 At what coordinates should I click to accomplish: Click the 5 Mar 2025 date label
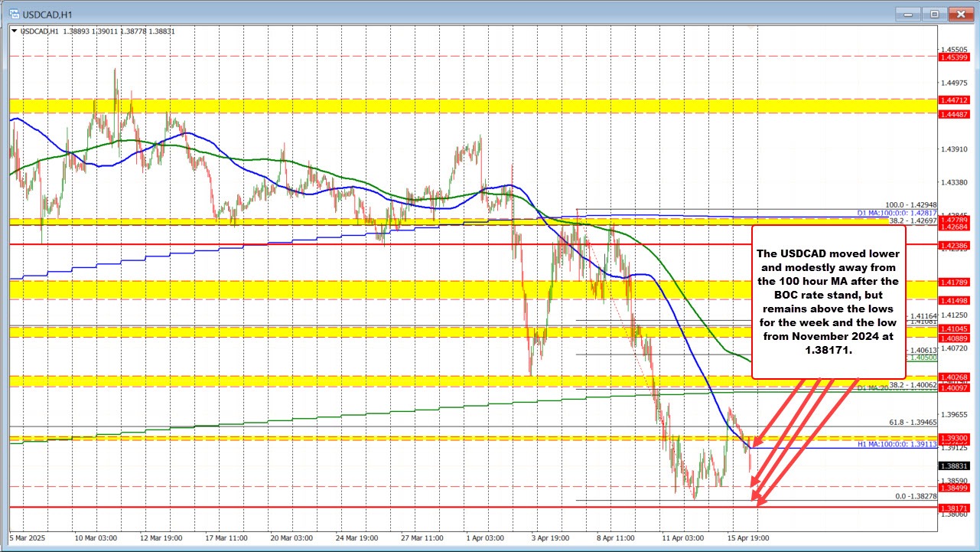pyautogui.click(x=29, y=538)
